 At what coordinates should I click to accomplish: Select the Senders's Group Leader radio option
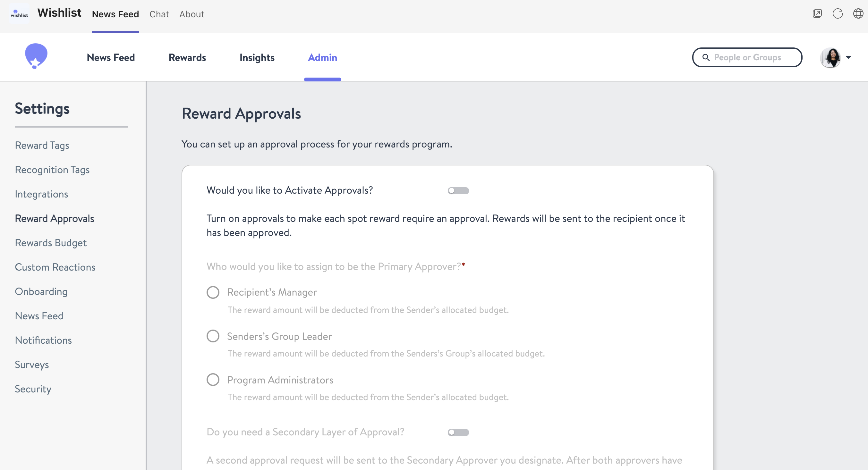[x=213, y=336]
